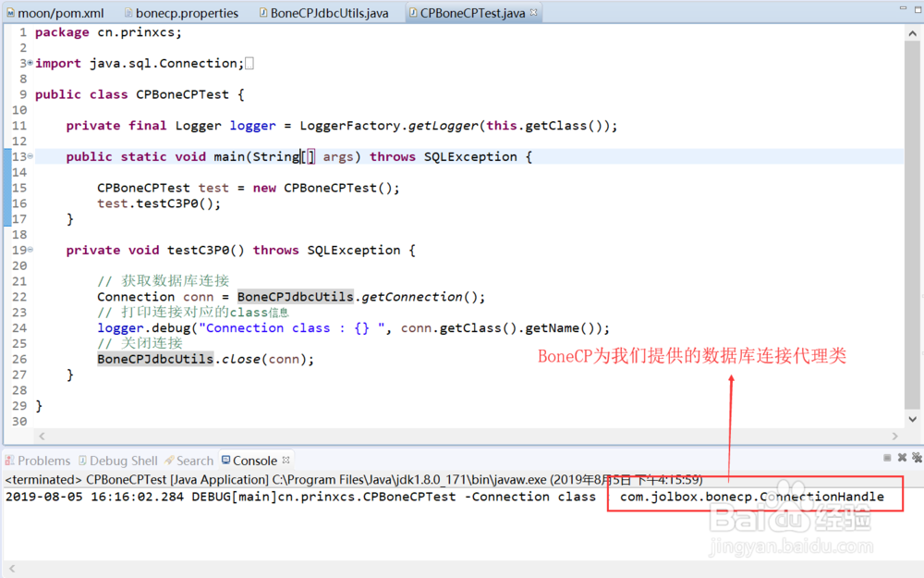The width and height of the screenshot is (924, 578).
Task: Click the editor horizontal scroll right arrow
Action: pos(895,437)
